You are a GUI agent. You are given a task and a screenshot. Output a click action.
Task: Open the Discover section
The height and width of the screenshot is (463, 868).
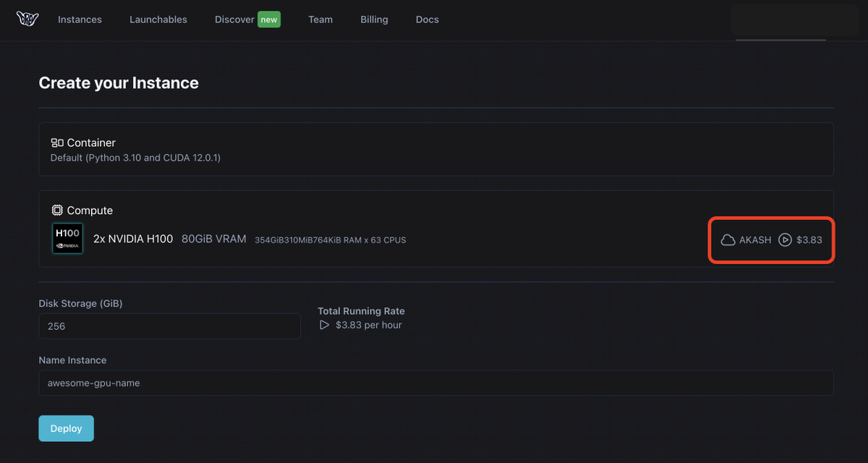pos(234,20)
